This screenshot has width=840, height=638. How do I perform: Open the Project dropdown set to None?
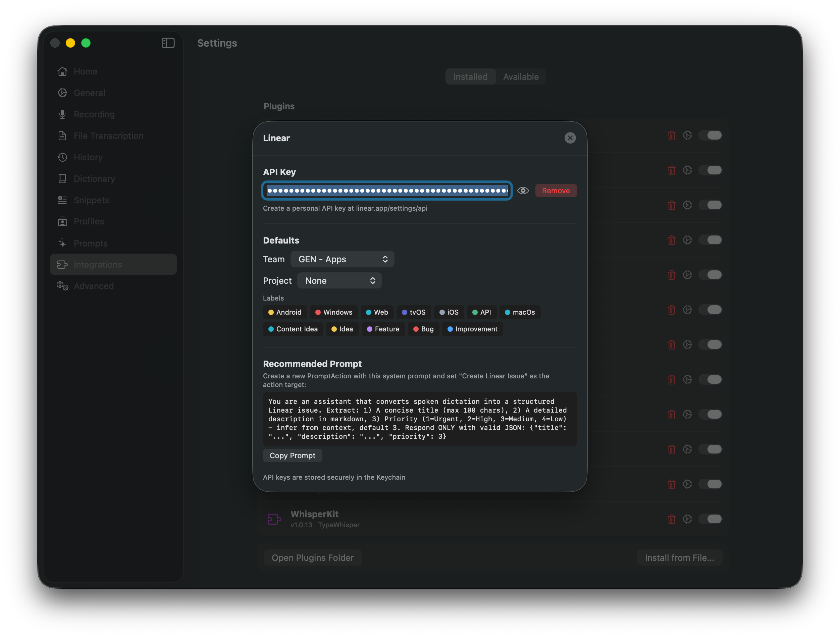coord(339,281)
